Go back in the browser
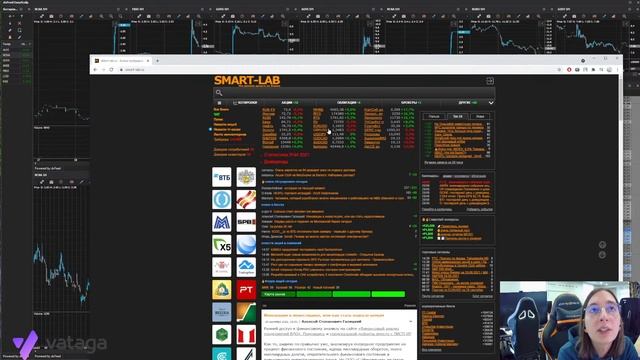 [95, 70]
